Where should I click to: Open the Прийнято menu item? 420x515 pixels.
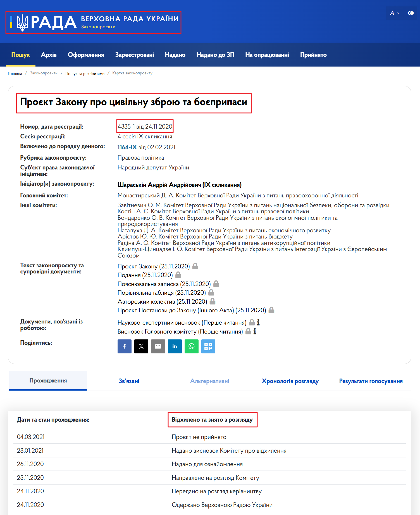313,55
